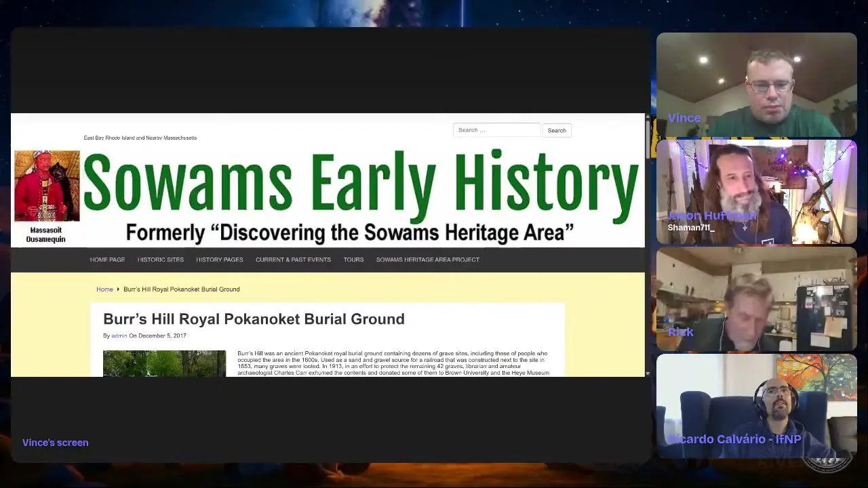Screen dimensions: 868x488
Task: Open the article's burial ground photo thumbnail
Action: tap(164, 363)
